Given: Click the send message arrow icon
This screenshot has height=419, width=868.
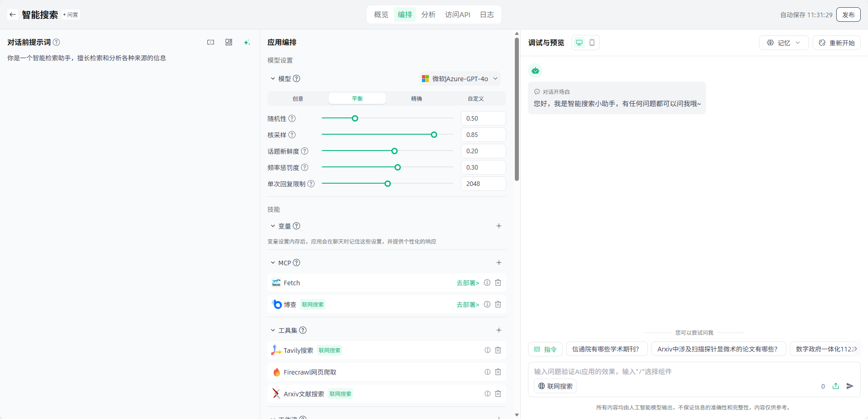Looking at the screenshot, I should pos(850,386).
